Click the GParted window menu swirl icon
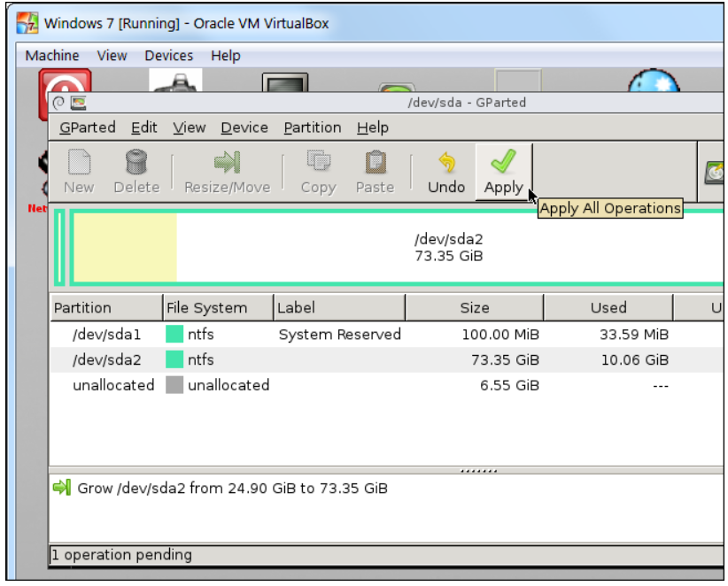This screenshot has height=586, width=728. coord(58,103)
